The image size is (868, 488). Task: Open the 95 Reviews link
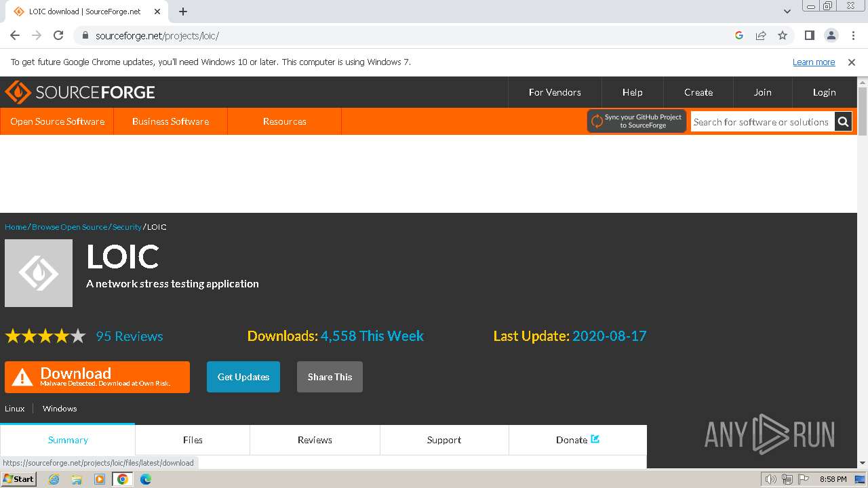click(130, 336)
